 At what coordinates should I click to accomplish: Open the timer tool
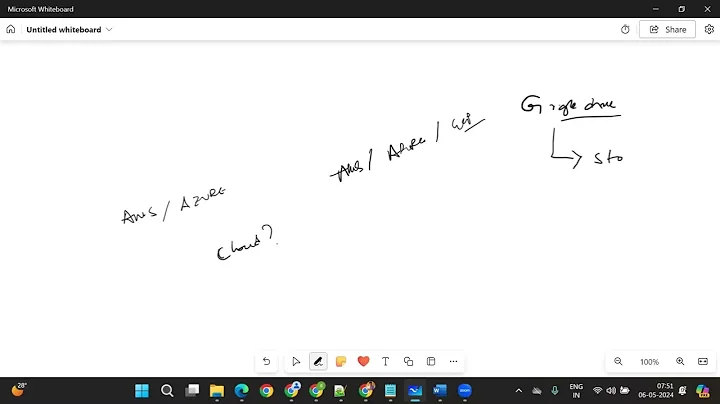(625, 29)
